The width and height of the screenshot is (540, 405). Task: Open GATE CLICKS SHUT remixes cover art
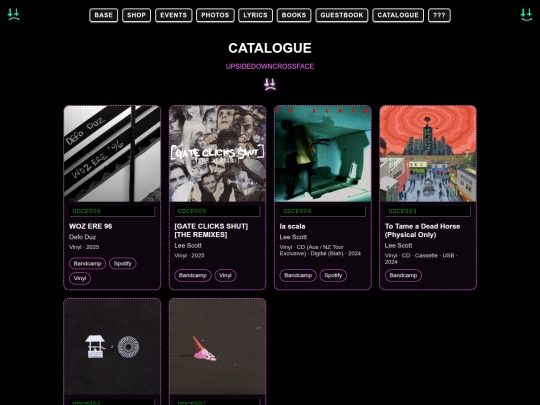pos(217,154)
